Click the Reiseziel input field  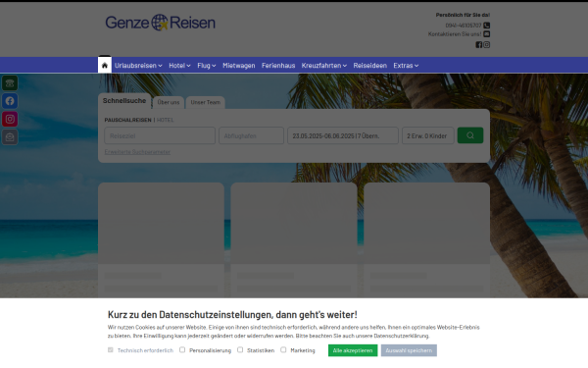coord(160,135)
